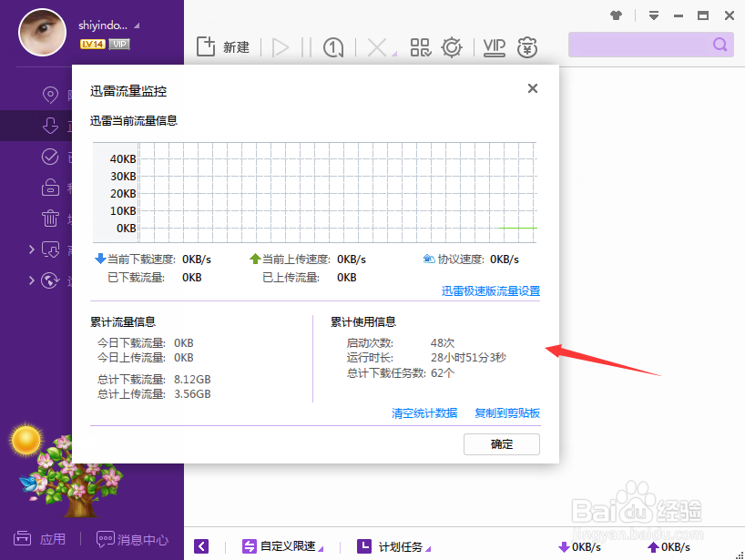Screen dimensions: 745x560
Task: Open the delete options small arrow
Action: pos(394,54)
